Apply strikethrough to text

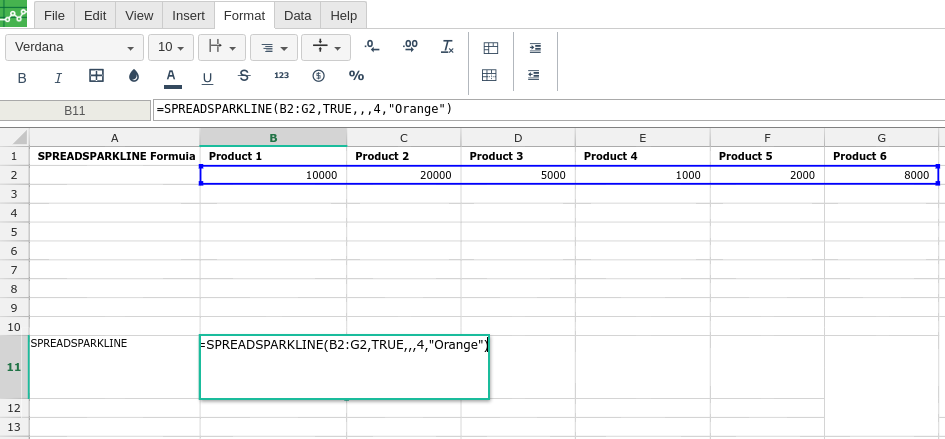244,76
